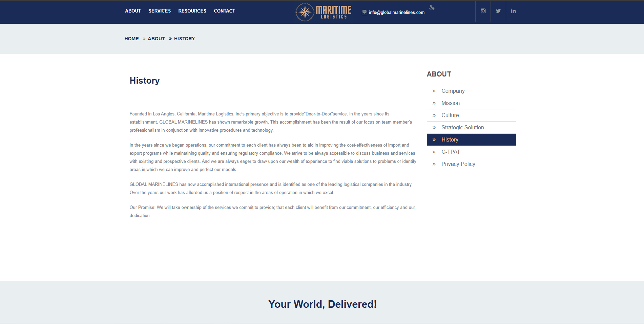Open the C-TPAT sidebar link
This screenshot has width=644, height=324.
pyautogui.click(x=451, y=152)
